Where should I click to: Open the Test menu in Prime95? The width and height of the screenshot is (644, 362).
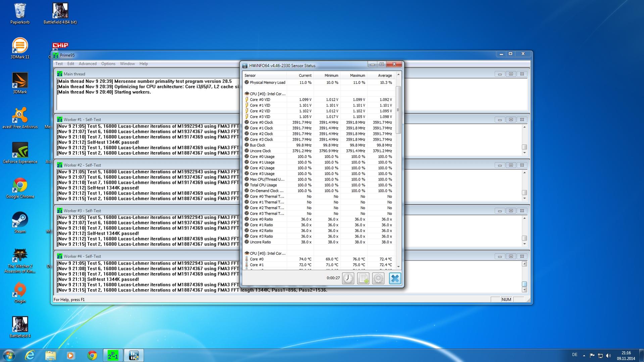point(59,64)
